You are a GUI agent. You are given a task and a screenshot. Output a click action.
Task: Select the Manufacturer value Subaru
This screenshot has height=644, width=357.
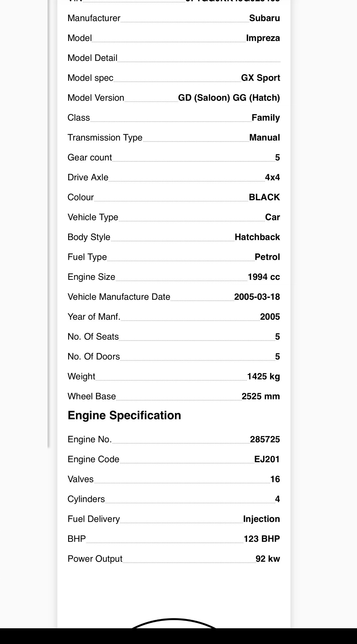264,18
